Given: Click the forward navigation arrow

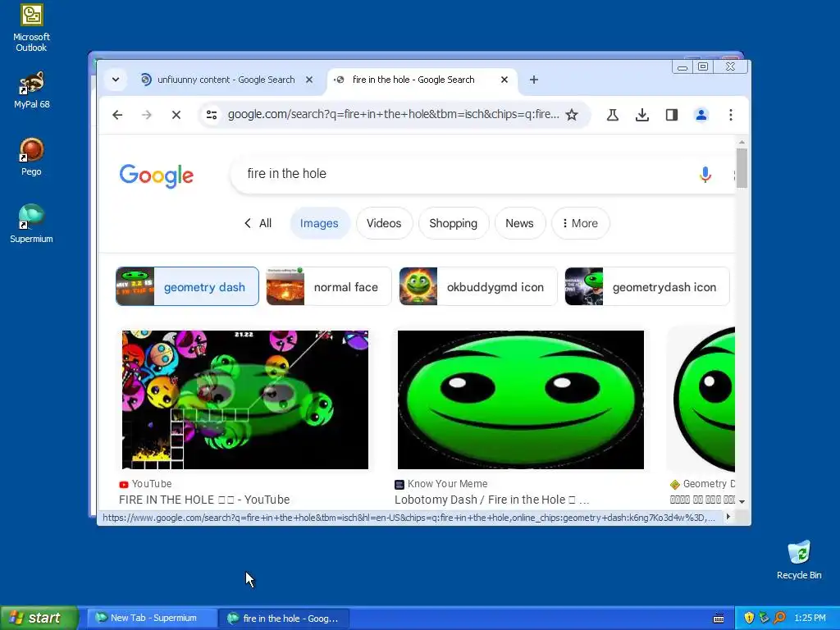Looking at the screenshot, I should coord(146,115).
